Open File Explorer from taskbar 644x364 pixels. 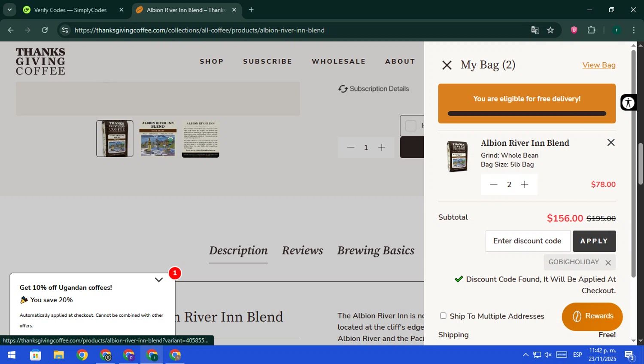coord(58,355)
